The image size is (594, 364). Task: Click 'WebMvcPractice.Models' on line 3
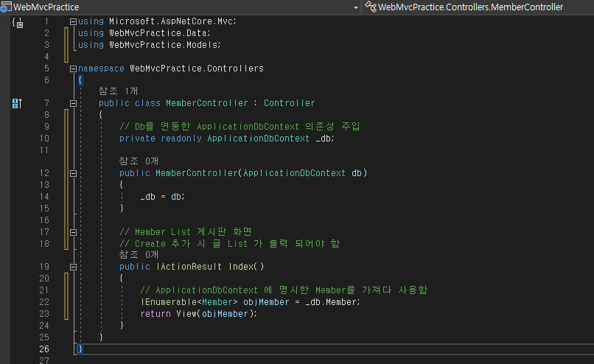(164, 45)
